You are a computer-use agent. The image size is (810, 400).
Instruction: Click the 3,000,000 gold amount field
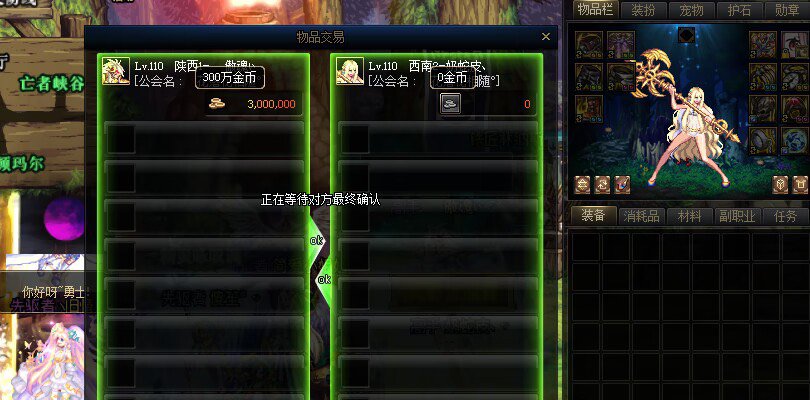click(x=253, y=104)
